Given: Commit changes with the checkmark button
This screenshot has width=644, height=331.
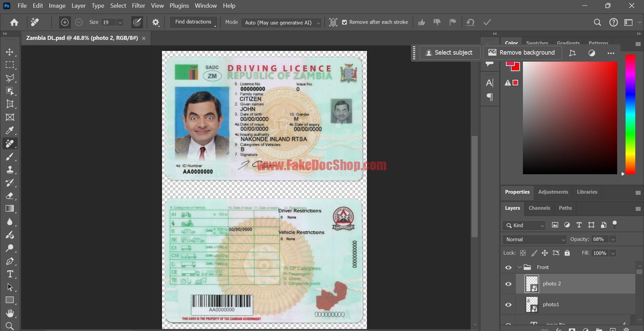Looking at the screenshot, I should pyautogui.click(x=487, y=22).
